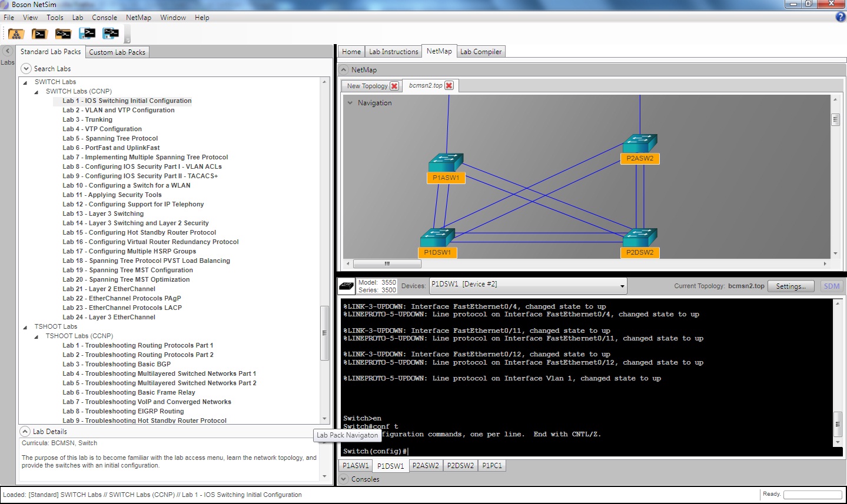847x504 pixels.
Task: Collapse the Lab Details section
Action: tap(25, 431)
